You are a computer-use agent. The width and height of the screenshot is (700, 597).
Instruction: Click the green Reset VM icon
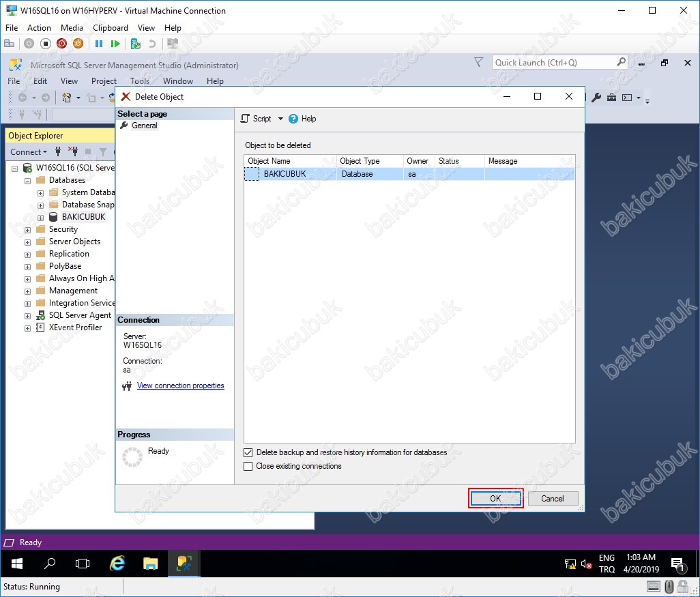coord(115,43)
